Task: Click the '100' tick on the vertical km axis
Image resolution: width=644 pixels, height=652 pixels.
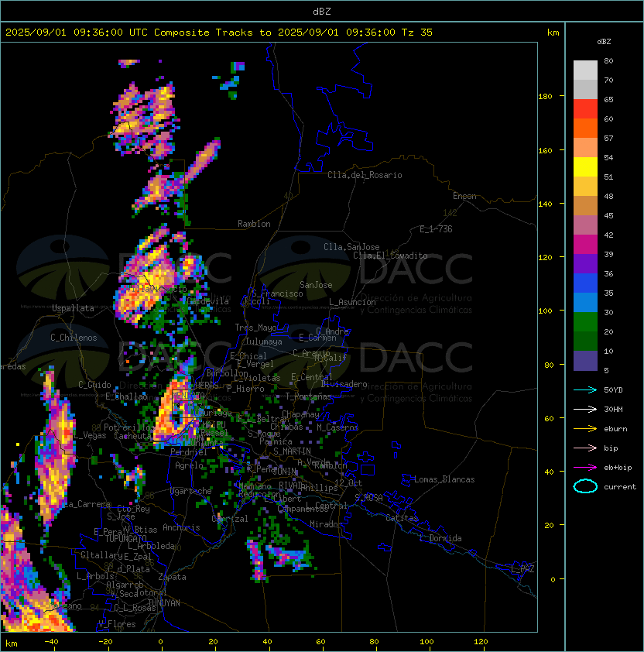Action: [x=545, y=311]
